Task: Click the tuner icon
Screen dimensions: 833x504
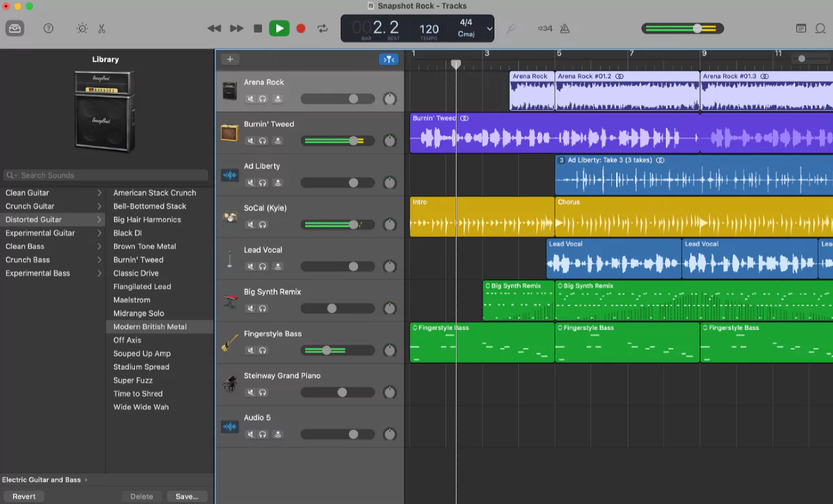Action: coord(511,28)
